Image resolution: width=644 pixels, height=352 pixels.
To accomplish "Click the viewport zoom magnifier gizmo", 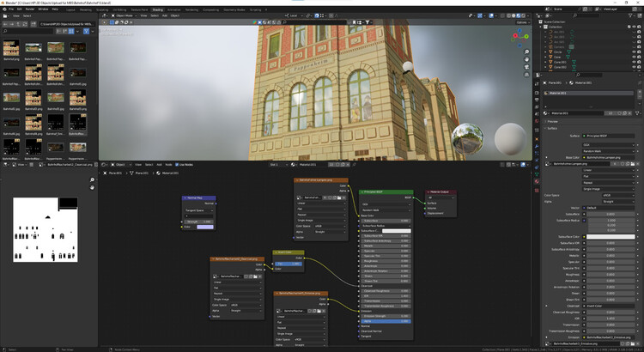I will click(x=526, y=52).
